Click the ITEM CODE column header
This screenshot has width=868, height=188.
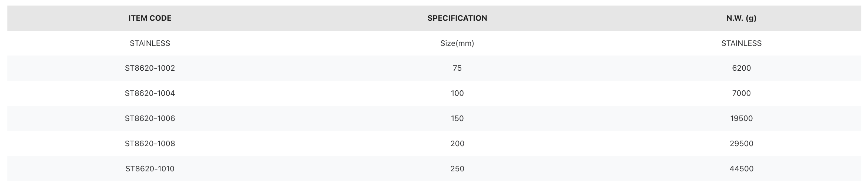pos(150,18)
